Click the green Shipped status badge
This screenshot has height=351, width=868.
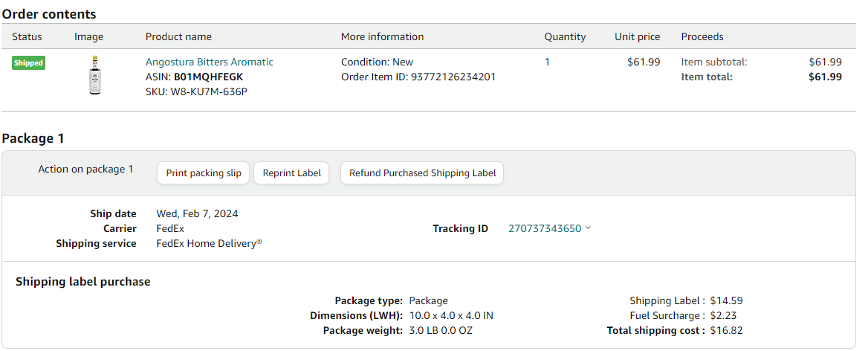click(28, 63)
